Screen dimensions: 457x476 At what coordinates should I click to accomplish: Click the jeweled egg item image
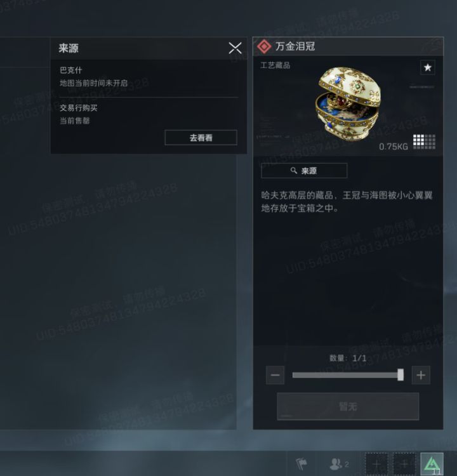click(348, 102)
